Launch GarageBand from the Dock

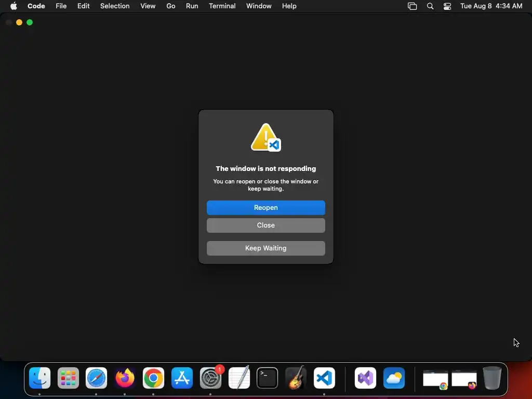(x=296, y=378)
